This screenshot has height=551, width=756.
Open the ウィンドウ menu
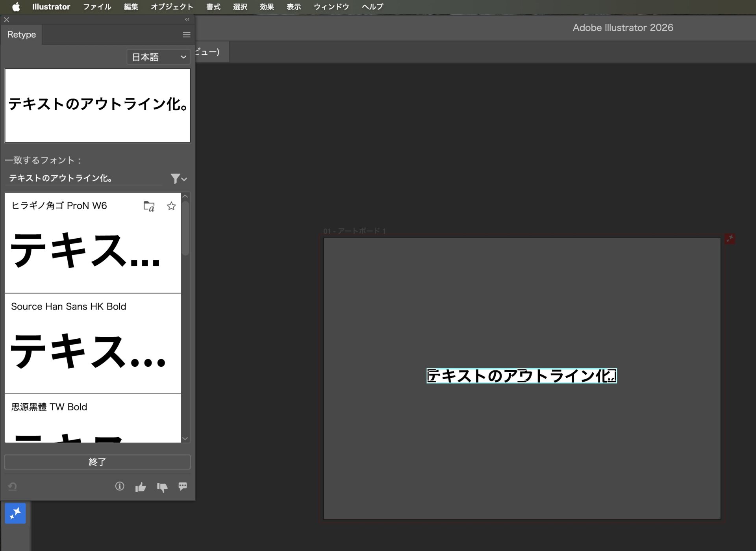click(x=331, y=7)
